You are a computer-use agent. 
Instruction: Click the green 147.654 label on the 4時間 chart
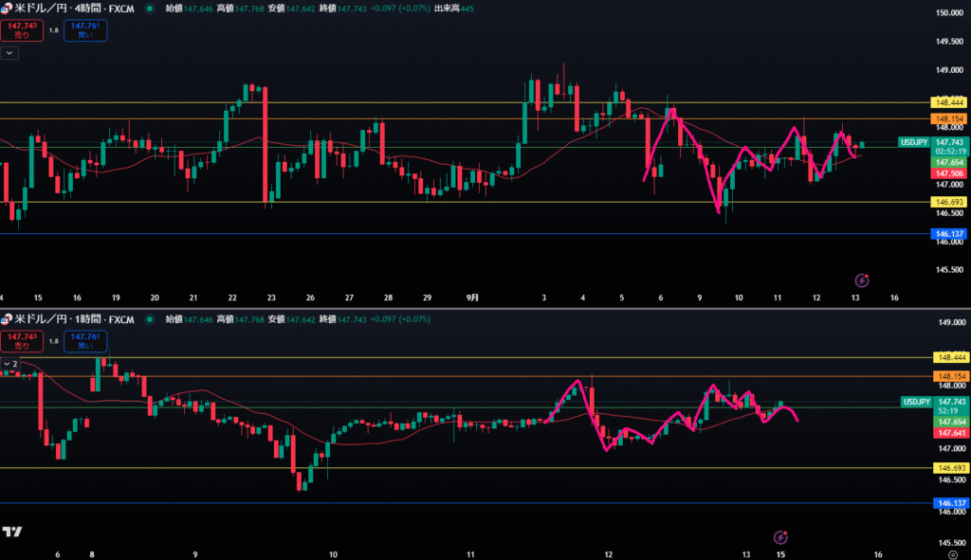[948, 162]
